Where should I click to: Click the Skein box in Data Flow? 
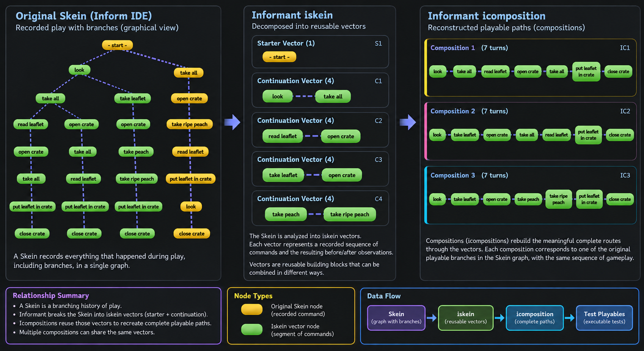coord(396,318)
